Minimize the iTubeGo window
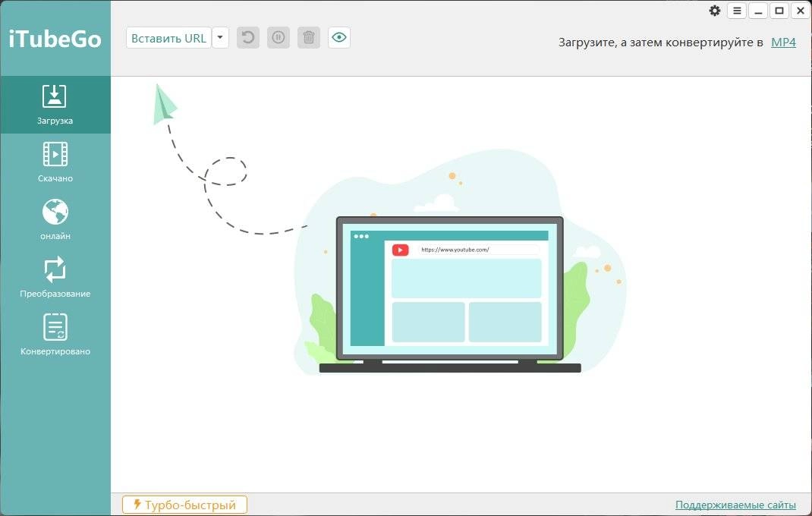Screen dimensions: 812x516 758,11
